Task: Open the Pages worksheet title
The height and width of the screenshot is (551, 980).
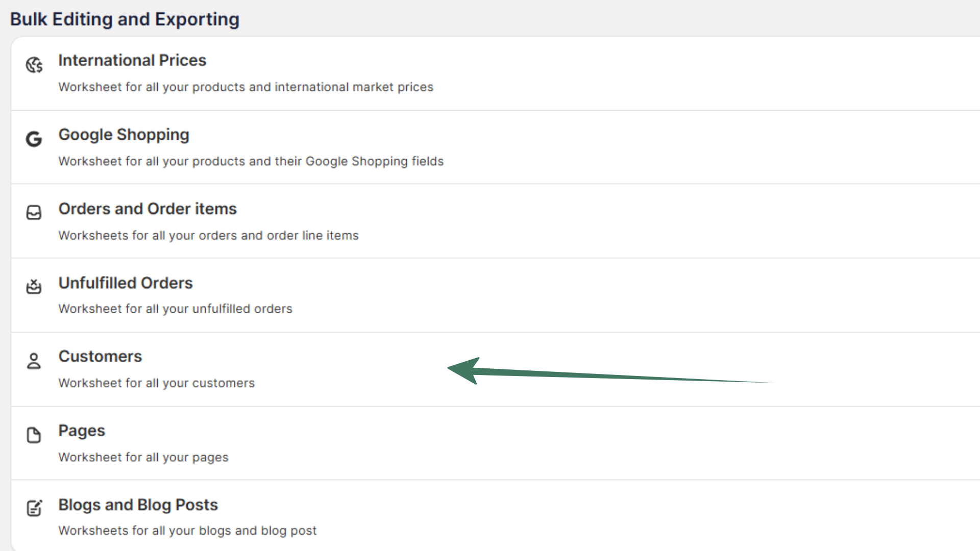Action: [x=82, y=431]
